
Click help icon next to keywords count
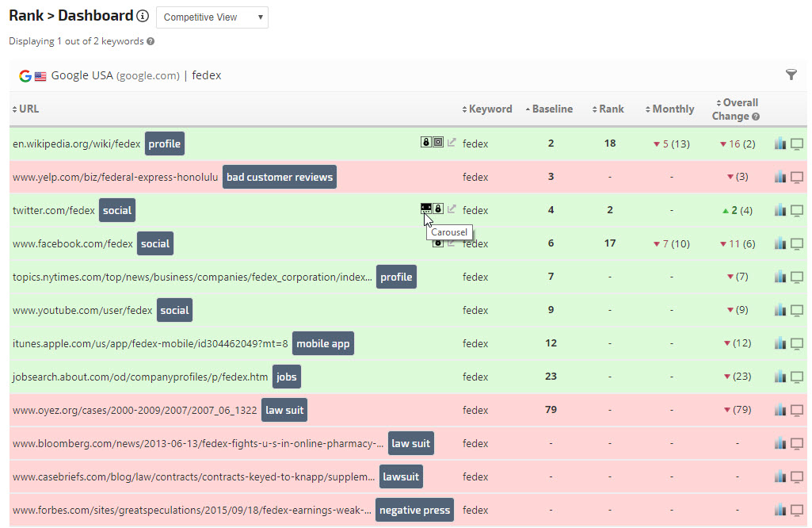click(151, 41)
